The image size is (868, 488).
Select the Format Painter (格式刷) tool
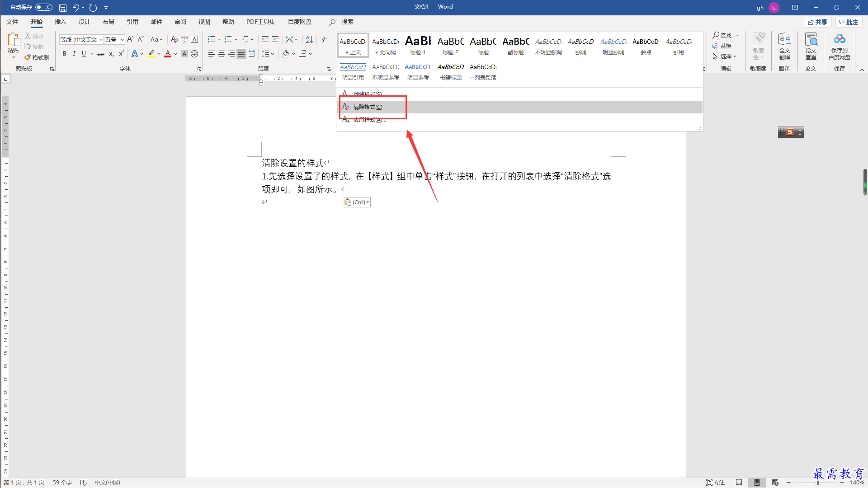point(37,57)
